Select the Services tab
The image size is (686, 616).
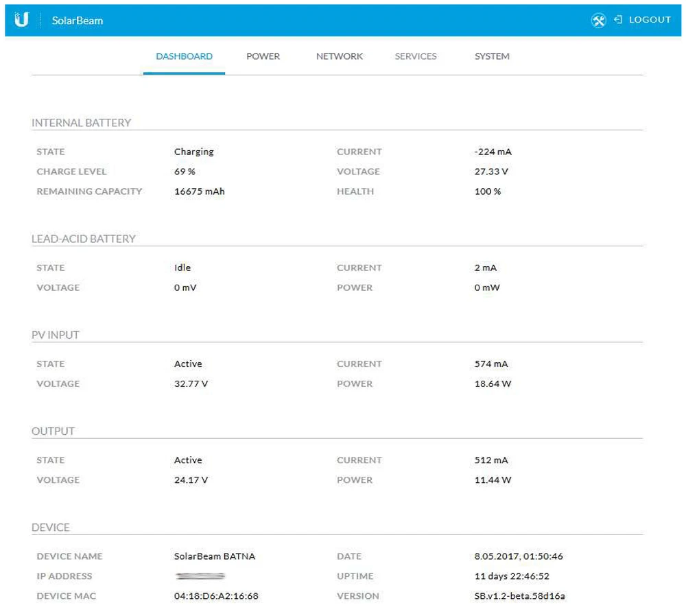click(416, 56)
